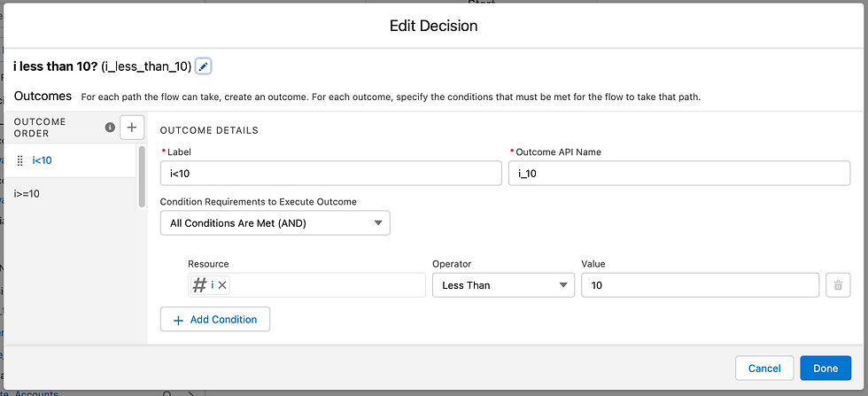Click the OUTCOME DETAILS heading
The height and width of the screenshot is (396, 868).
point(209,131)
